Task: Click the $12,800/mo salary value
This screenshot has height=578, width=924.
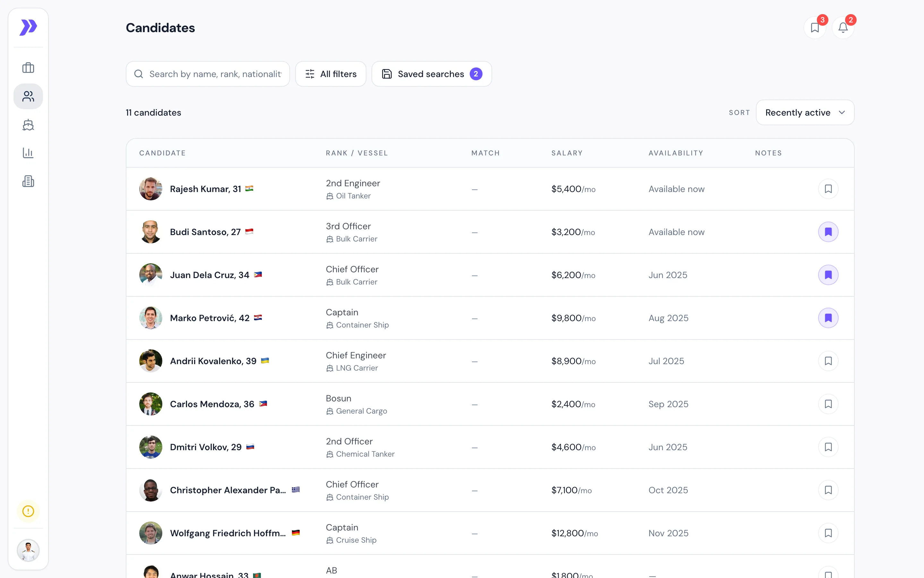Action: (x=575, y=533)
